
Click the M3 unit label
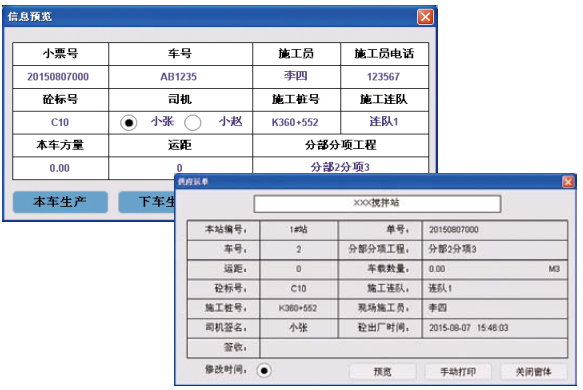pos(554,269)
